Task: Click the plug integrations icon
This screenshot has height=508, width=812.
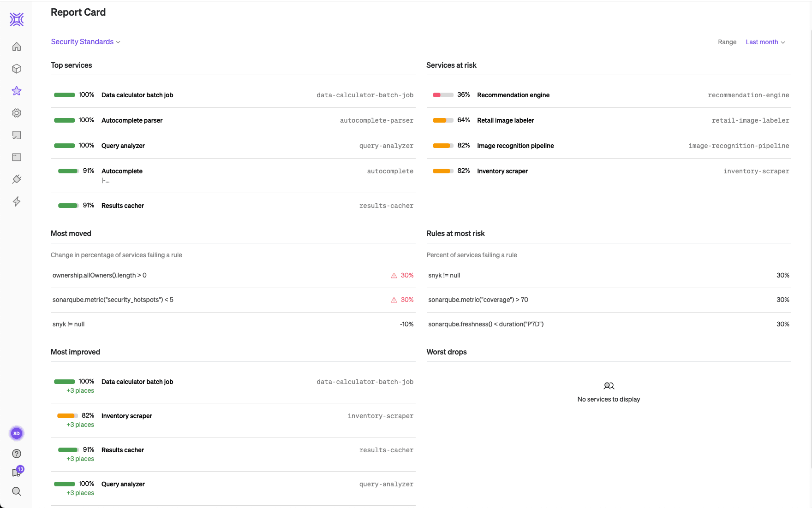Action: [17, 179]
